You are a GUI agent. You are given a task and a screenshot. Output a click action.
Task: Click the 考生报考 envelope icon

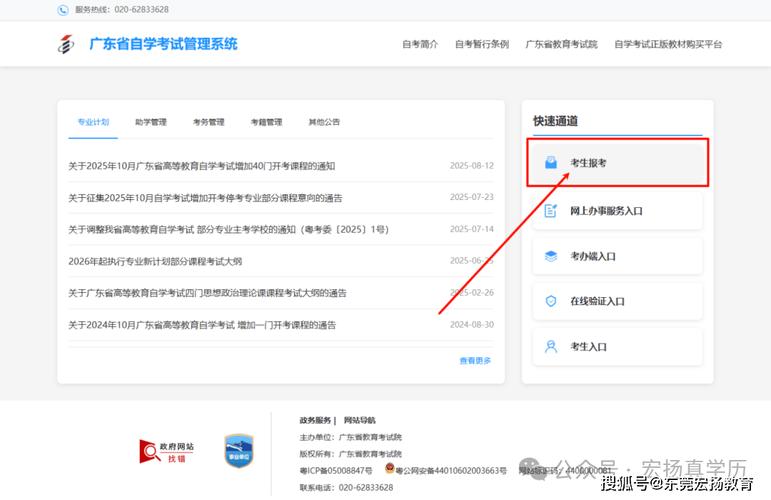551,163
